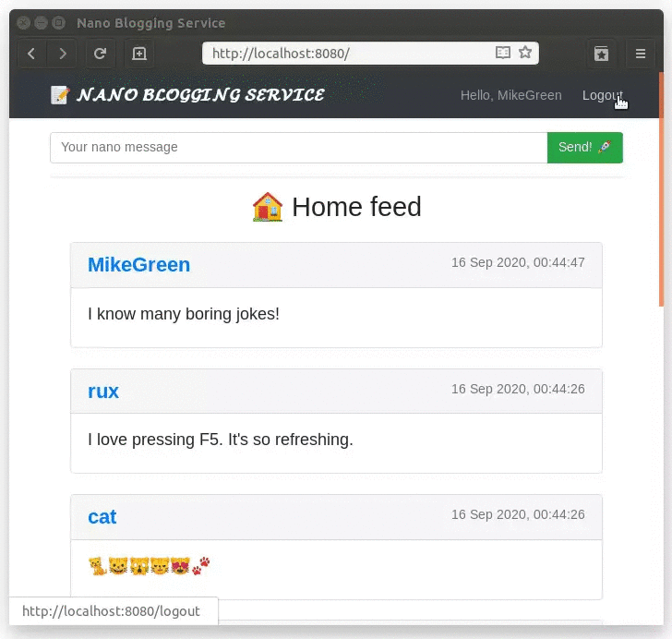Click the timestamp on cat's post
The height and width of the screenshot is (639, 672).
[518, 514]
